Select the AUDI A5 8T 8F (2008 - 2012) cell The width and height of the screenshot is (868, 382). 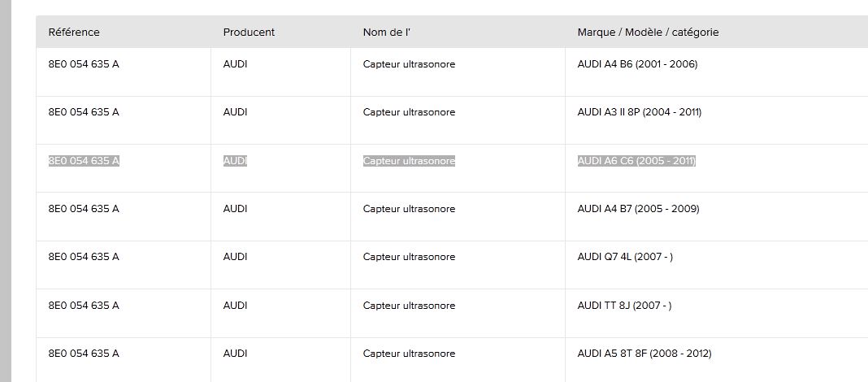tap(644, 354)
